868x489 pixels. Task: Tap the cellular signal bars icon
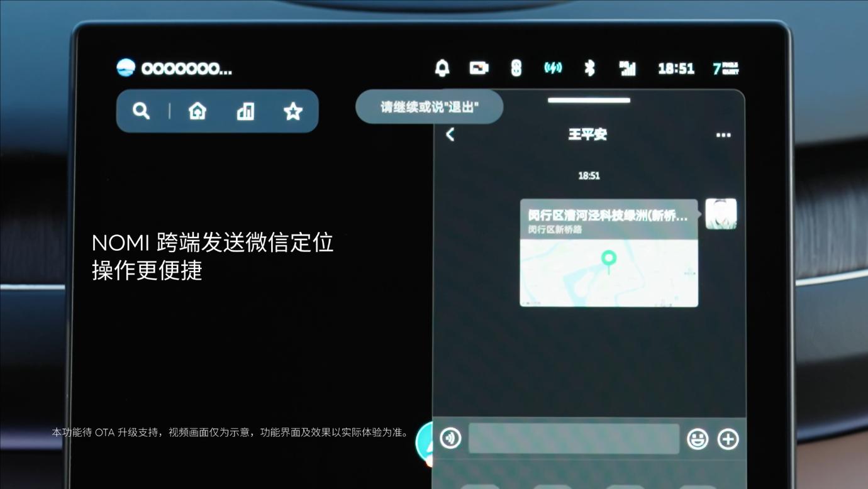627,68
